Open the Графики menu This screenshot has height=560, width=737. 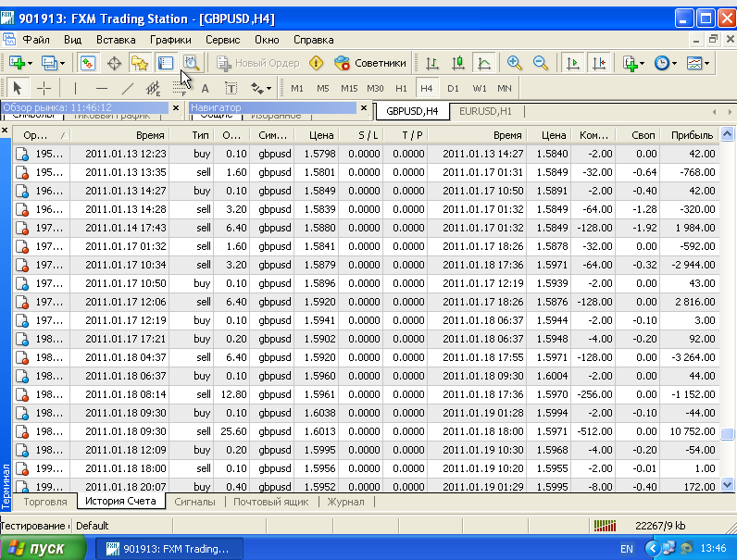click(170, 40)
